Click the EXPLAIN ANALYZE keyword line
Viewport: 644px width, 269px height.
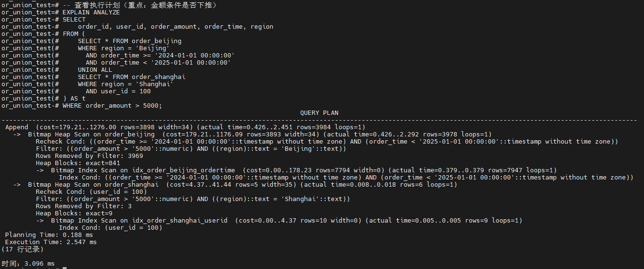coord(91,12)
